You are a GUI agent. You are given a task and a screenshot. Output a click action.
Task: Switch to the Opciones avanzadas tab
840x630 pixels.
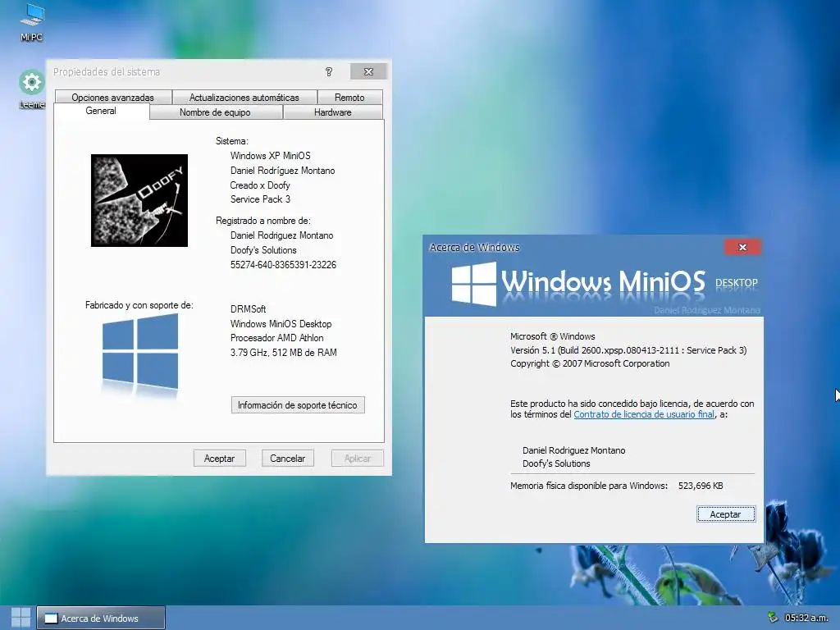[x=112, y=98]
